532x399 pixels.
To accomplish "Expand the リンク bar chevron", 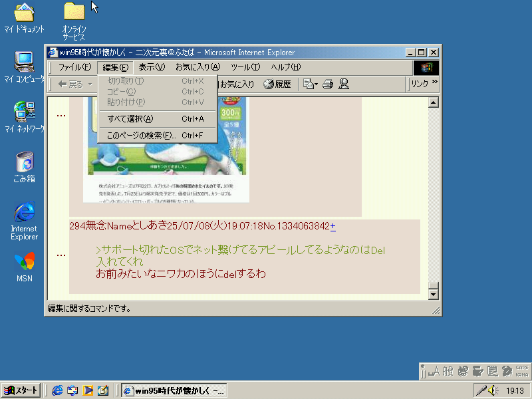I will (x=435, y=82).
